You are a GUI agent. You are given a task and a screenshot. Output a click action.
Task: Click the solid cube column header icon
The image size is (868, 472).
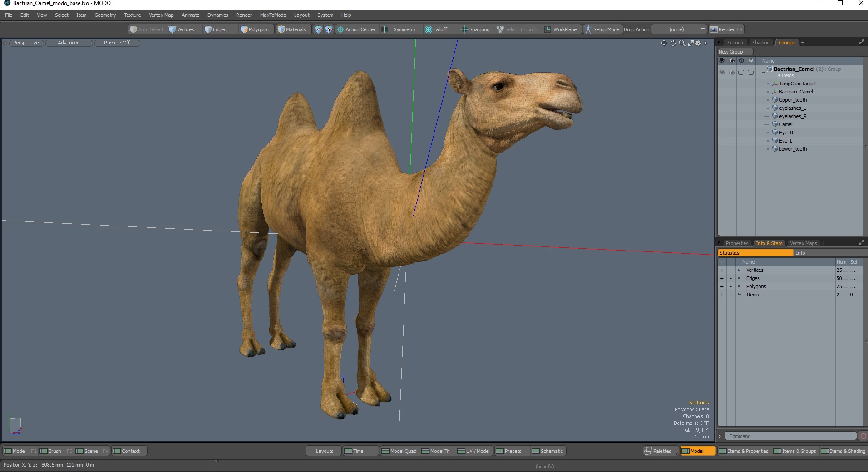pyautogui.click(x=751, y=61)
